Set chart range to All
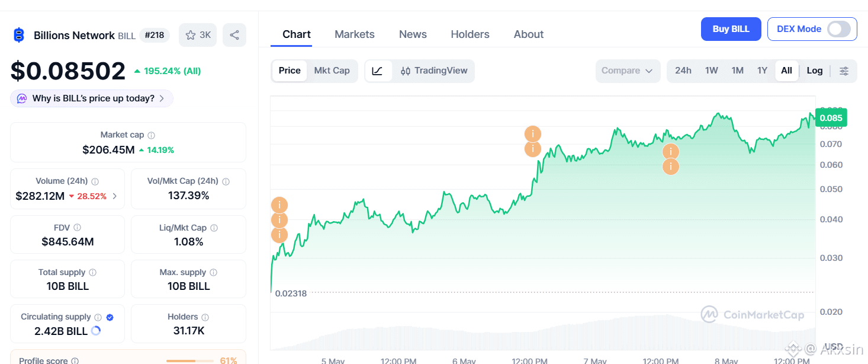This screenshot has height=364, width=868. click(786, 71)
